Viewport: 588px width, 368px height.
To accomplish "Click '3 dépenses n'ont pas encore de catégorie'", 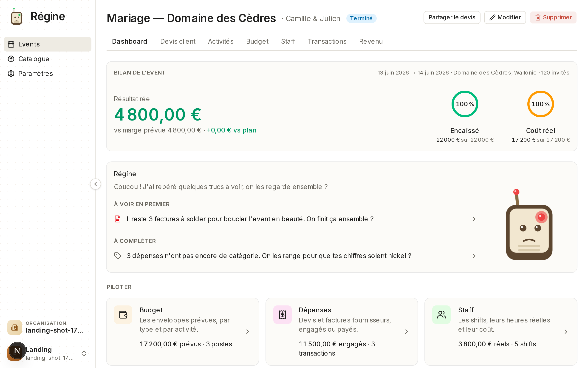I will coord(269,256).
